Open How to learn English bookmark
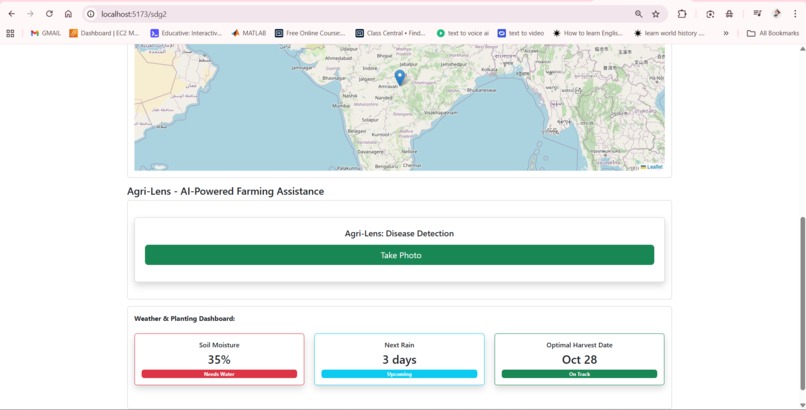Viewport: 806px width, 410px height. coord(588,33)
